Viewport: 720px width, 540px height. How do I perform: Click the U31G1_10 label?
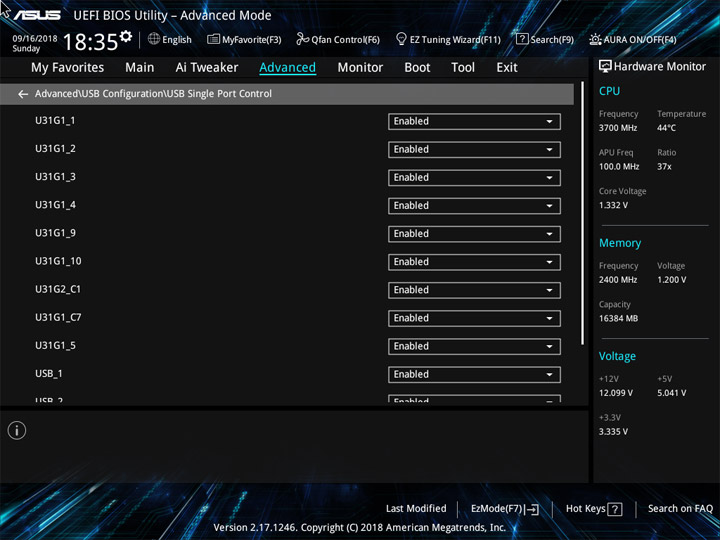click(58, 261)
